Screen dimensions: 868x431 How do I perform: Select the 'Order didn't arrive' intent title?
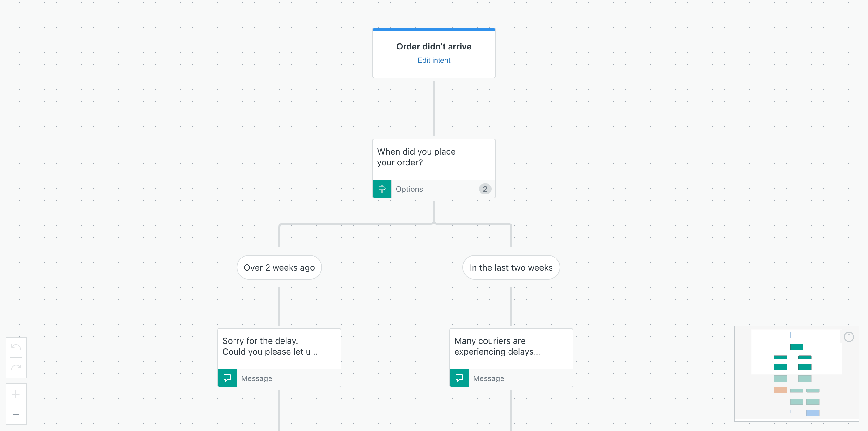pyautogui.click(x=434, y=46)
